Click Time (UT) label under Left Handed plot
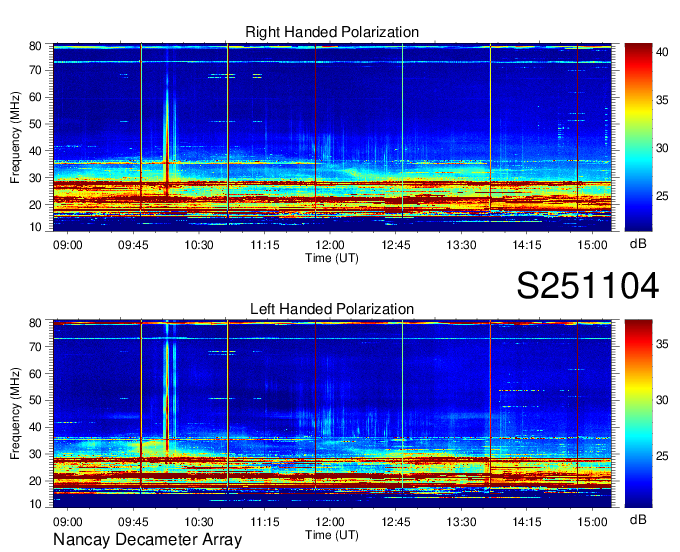This screenshot has width=680, height=552. click(331, 534)
